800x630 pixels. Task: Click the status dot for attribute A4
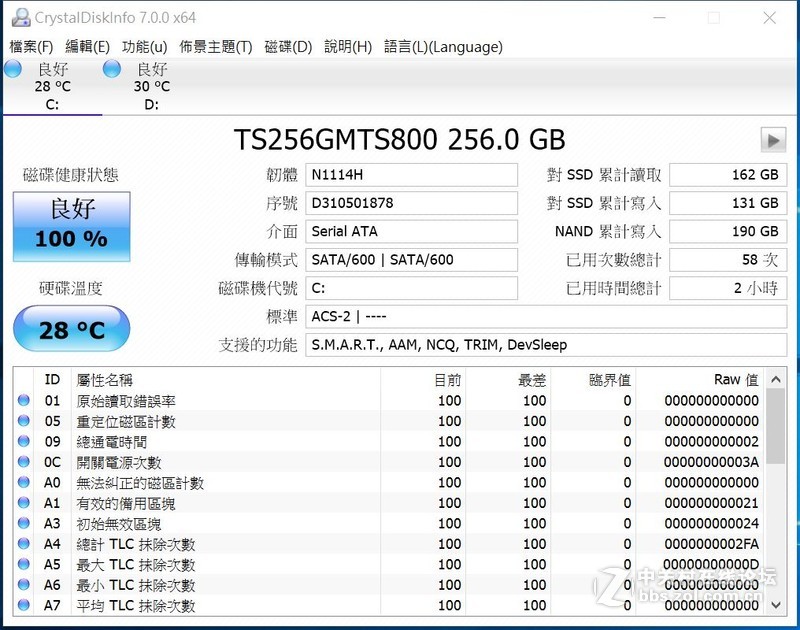(23, 544)
